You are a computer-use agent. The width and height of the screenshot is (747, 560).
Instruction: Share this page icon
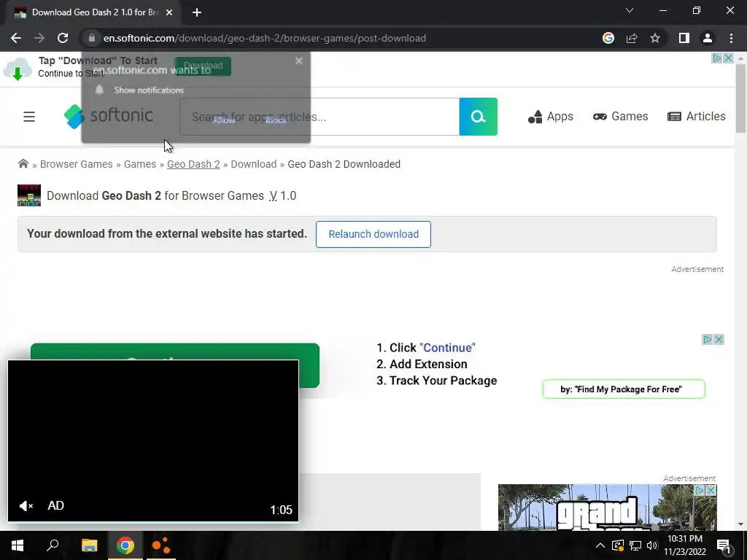point(632,38)
